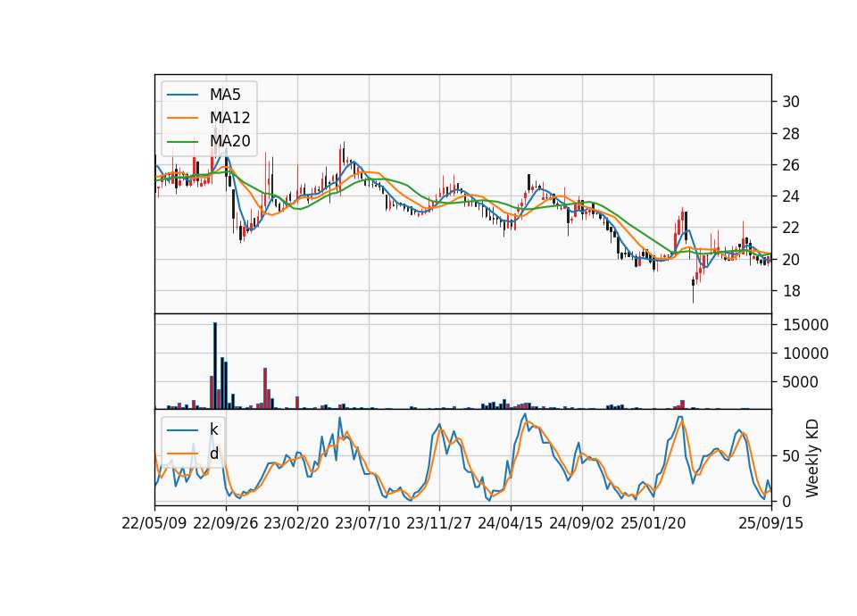The height and width of the screenshot is (616, 857).
Task: Click the price axis value 18
Action: [791, 291]
